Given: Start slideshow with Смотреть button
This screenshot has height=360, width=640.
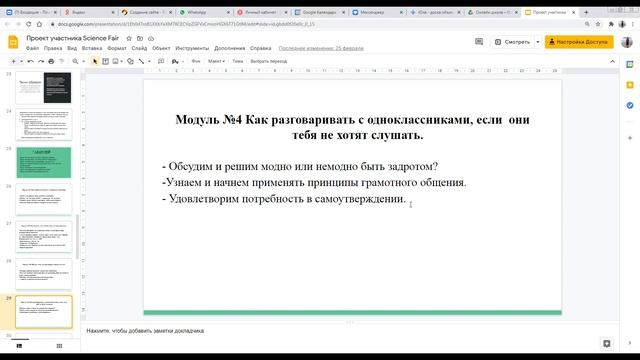Looking at the screenshot, I should pyautogui.click(x=512, y=42).
